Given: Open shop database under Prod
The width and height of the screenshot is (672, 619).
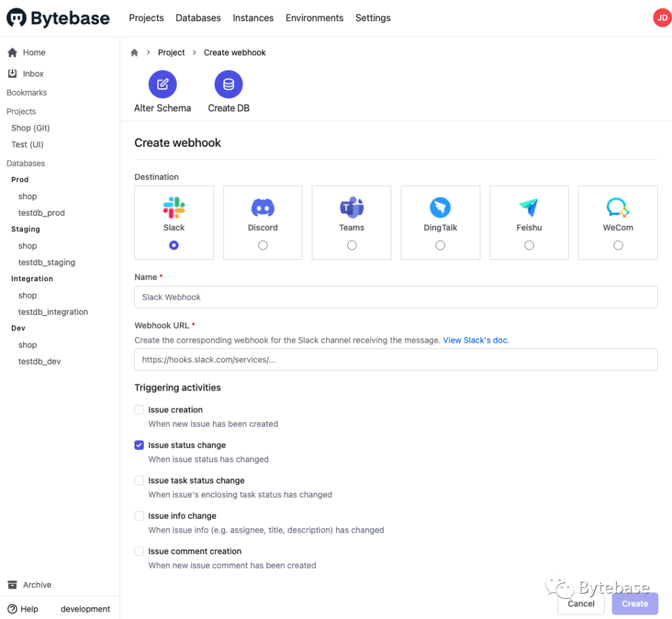Looking at the screenshot, I should pos(27,196).
